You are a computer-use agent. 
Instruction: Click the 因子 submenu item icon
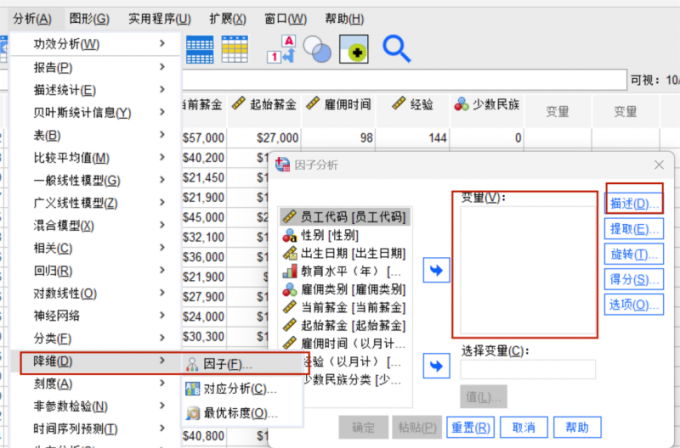pyautogui.click(x=192, y=364)
